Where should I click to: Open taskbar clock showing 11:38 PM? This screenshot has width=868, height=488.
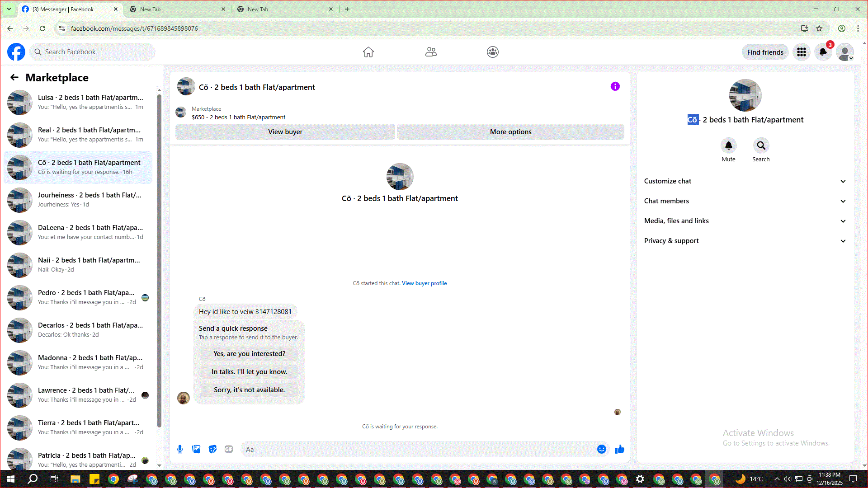point(830,479)
